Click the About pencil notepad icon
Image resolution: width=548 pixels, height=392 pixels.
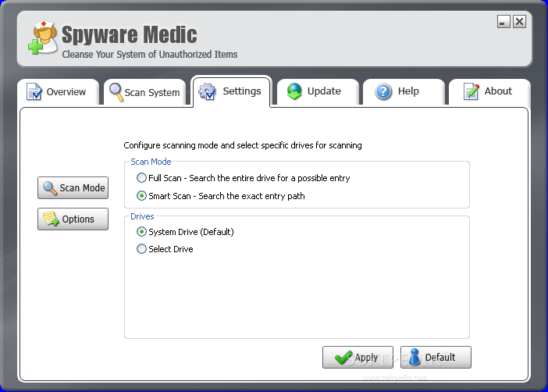471,91
